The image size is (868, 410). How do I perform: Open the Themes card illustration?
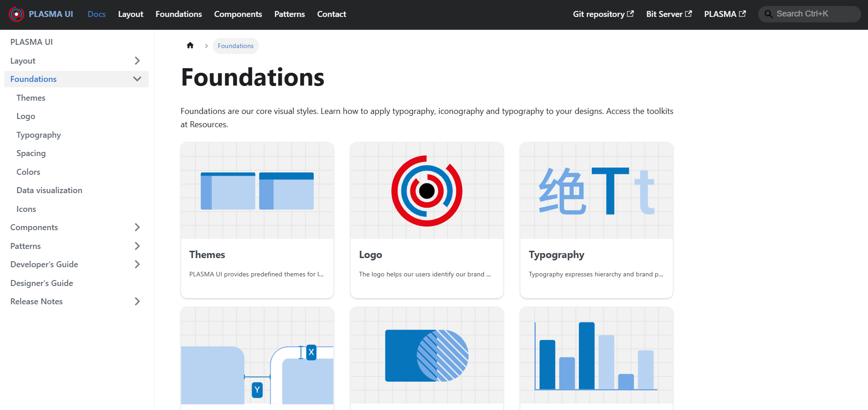click(257, 190)
